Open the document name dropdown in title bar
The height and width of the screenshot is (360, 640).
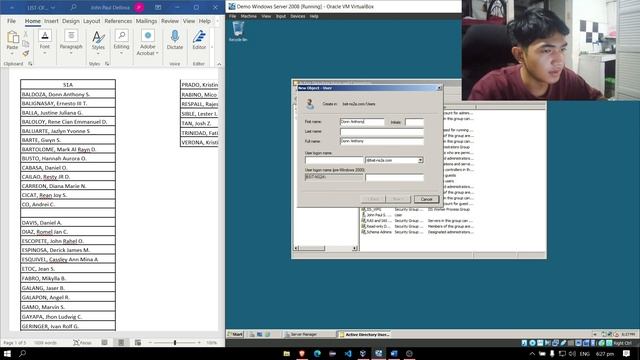pos(53,7)
